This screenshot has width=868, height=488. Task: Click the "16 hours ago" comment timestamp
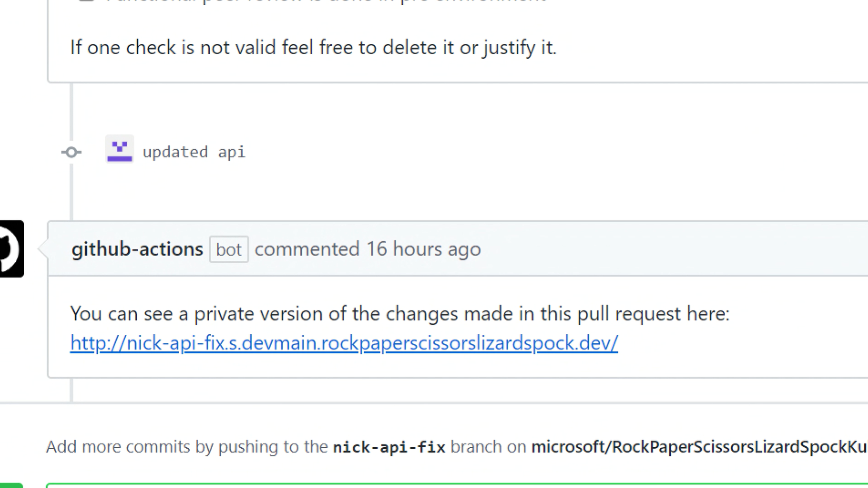[x=423, y=249]
